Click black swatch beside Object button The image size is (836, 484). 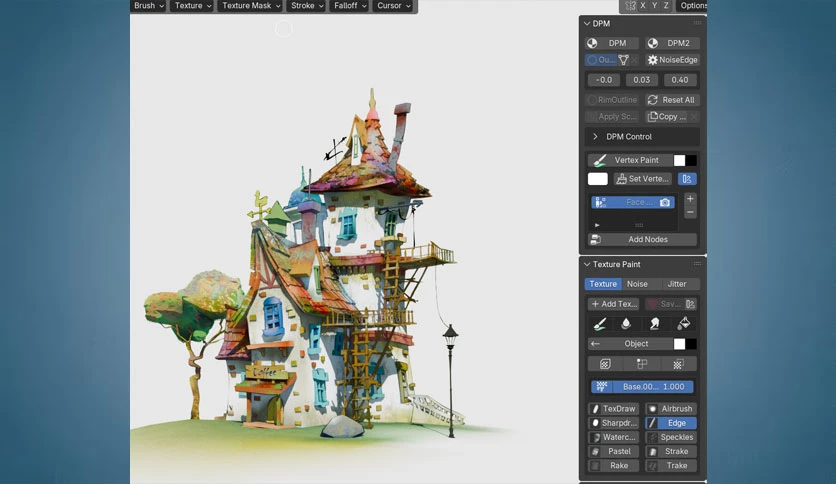coord(691,344)
